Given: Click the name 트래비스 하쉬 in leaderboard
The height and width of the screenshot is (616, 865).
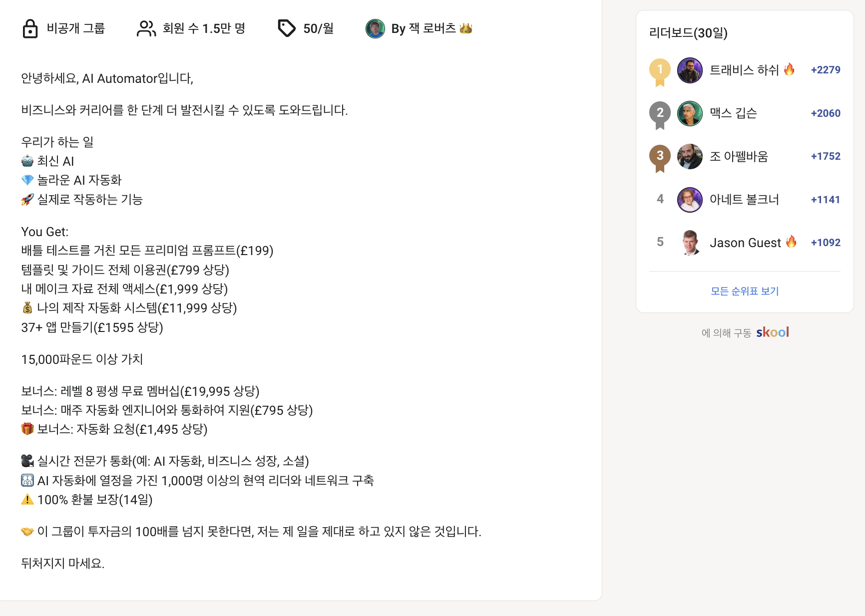Looking at the screenshot, I should tap(744, 70).
